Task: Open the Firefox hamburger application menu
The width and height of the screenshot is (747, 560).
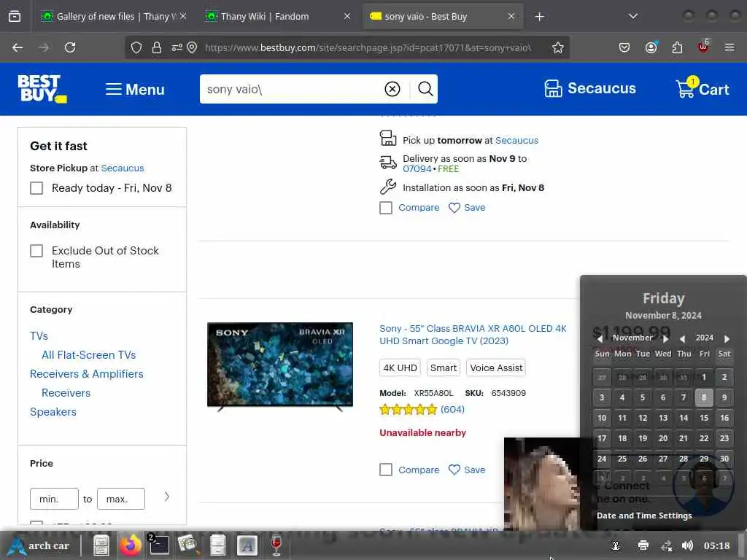Action: pos(729,47)
